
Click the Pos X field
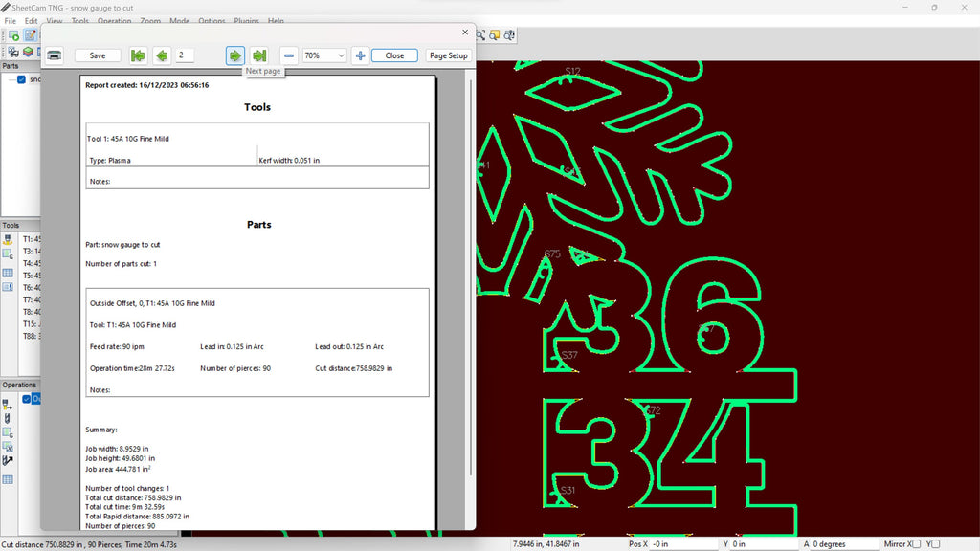point(683,544)
